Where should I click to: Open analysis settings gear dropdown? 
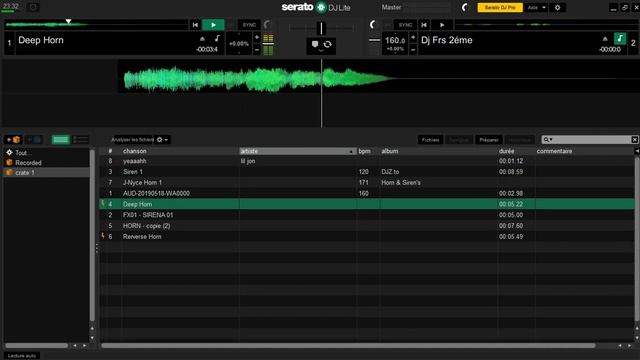pyautogui.click(x=162, y=140)
